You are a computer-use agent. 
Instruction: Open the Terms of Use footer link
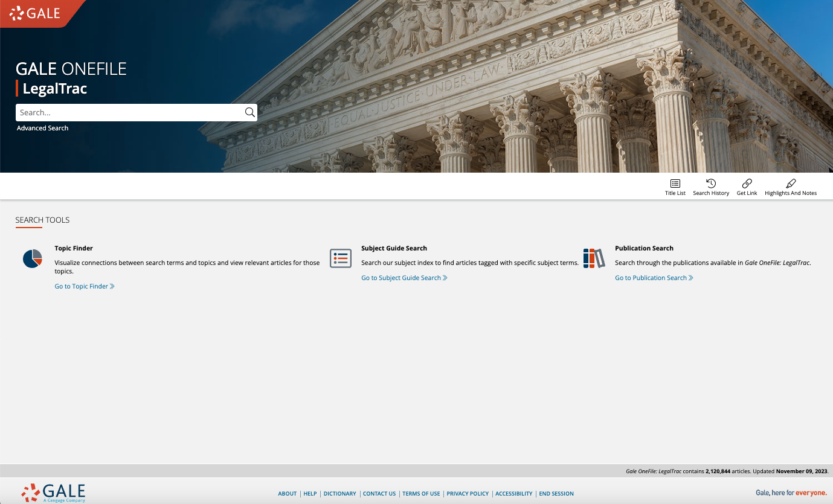421,494
